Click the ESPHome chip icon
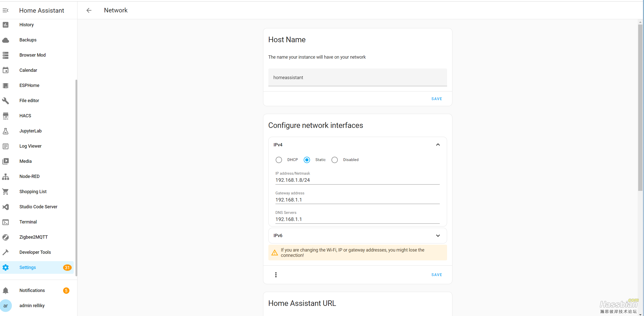644x316 pixels. [x=6, y=85]
